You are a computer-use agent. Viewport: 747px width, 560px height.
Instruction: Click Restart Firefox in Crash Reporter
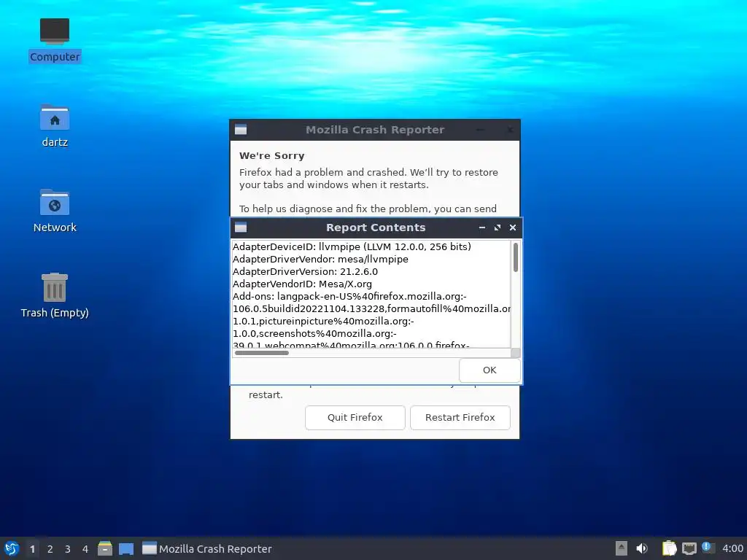coord(460,417)
